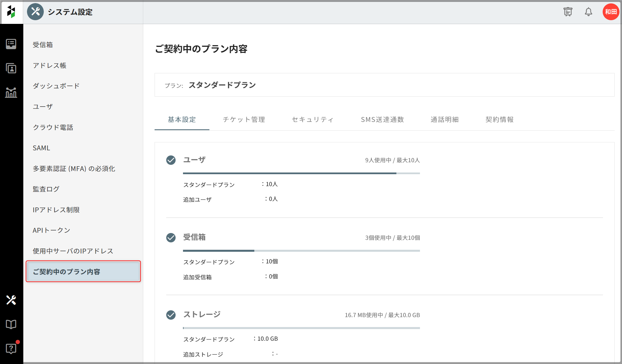
Task: Open the manual book icon in left rail
Action: coord(11,324)
